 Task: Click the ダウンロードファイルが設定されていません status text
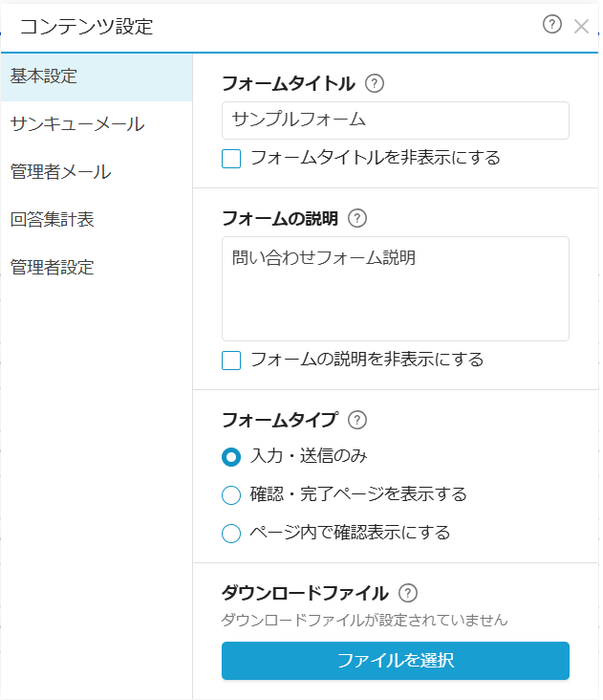point(364,621)
